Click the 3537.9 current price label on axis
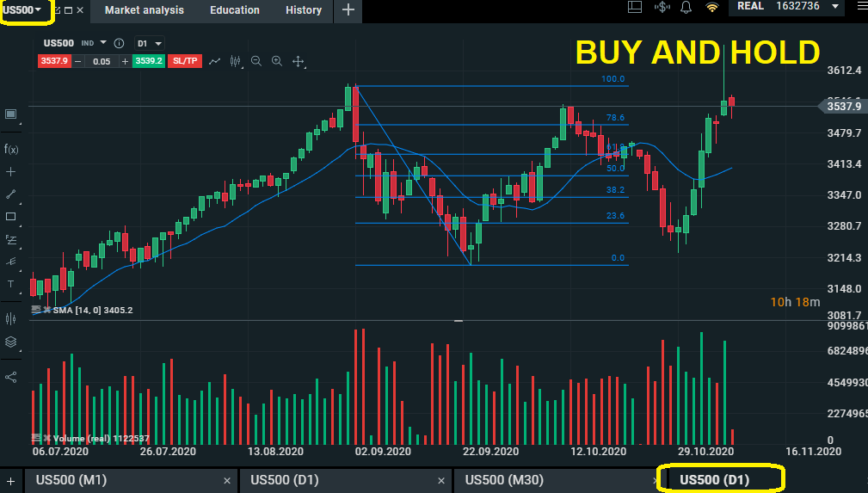The height and width of the screenshot is (493, 868). click(x=844, y=106)
